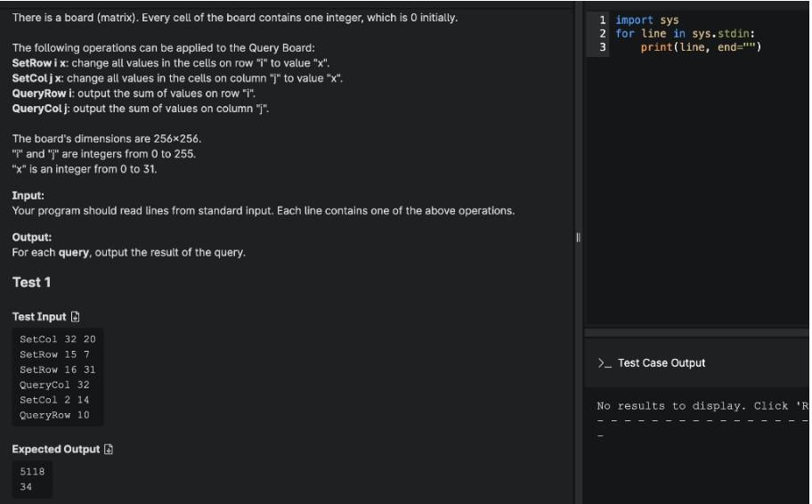This screenshot has width=812, height=504.
Task: Copy the Expected Output with its icon
Action: 109,449
